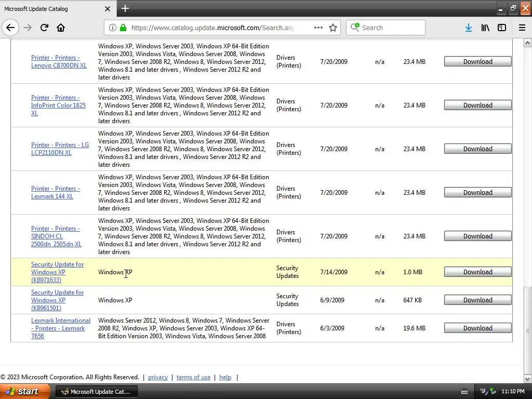The image size is (532, 399).
Task: Download Security Update KB971633
Action: 478,272
